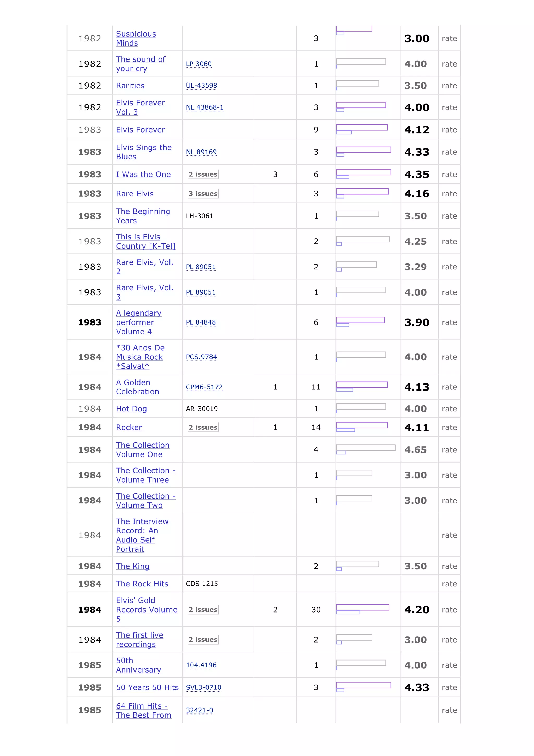The height and width of the screenshot is (756, 534).
Task: Click rate for The Rock Hits
Action: tap(449, 584)
